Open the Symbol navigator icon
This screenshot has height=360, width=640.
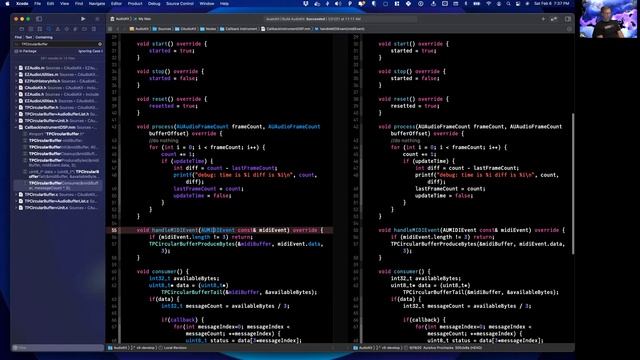[40, 29]
